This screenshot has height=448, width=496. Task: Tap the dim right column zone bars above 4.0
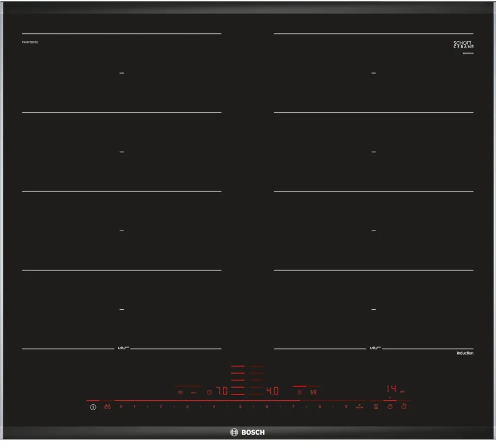coord(256,380)
